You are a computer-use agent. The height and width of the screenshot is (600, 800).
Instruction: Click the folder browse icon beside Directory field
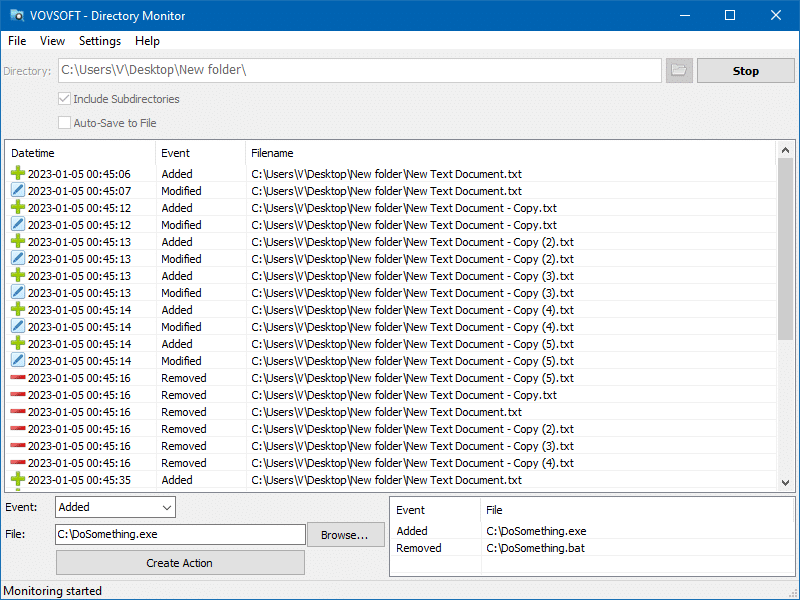click(679, 71)
